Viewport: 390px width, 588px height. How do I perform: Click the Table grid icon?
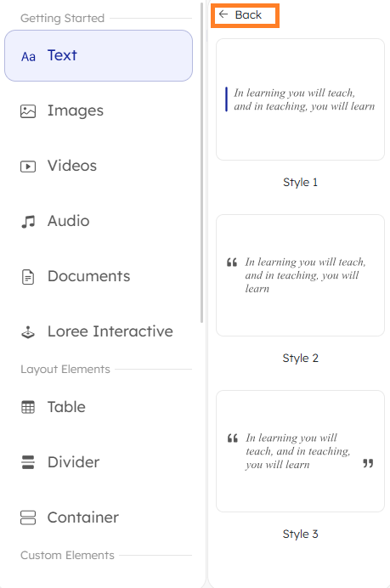[28, 407]
